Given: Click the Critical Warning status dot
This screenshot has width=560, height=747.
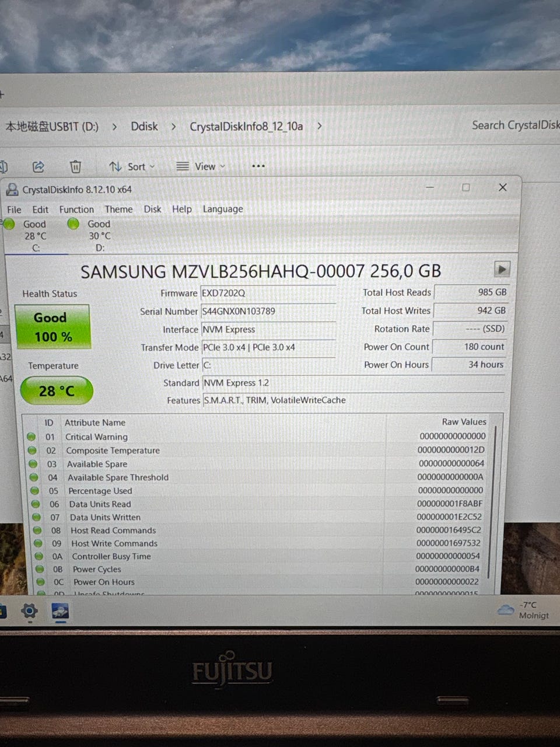Looking at the screenshot, I should (32, 437).
